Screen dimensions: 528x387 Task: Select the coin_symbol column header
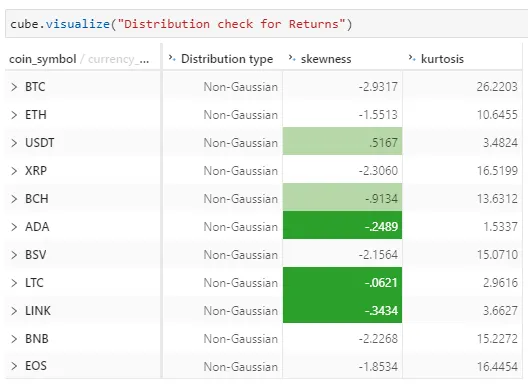pos(43,59)
